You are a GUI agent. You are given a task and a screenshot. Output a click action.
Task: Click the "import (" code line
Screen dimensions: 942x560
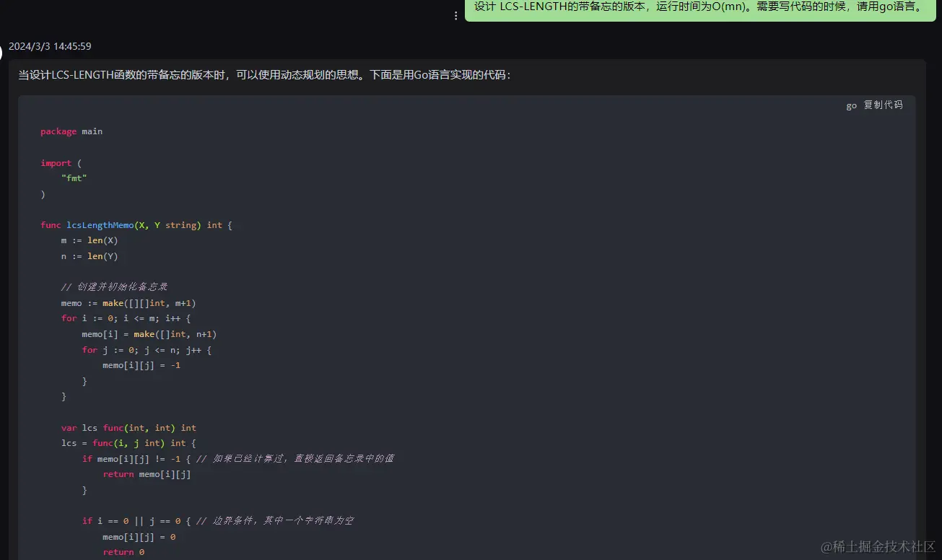[61, 163]
